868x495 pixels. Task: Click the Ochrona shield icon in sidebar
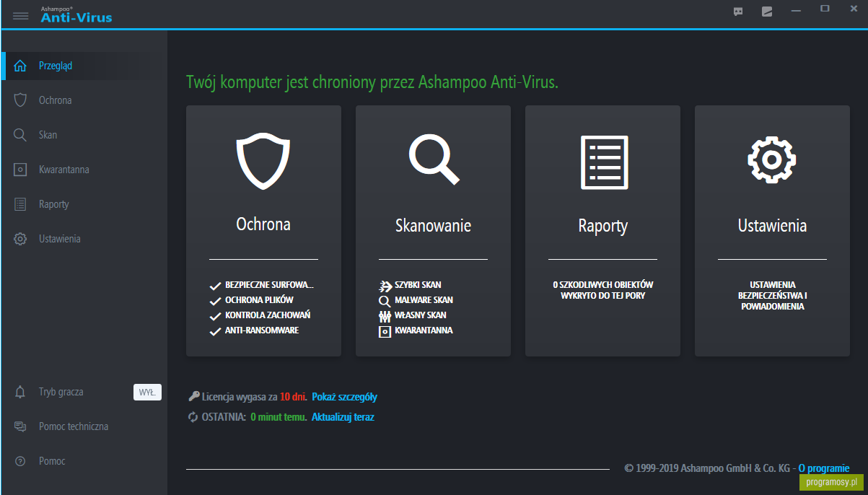(20, 100)
